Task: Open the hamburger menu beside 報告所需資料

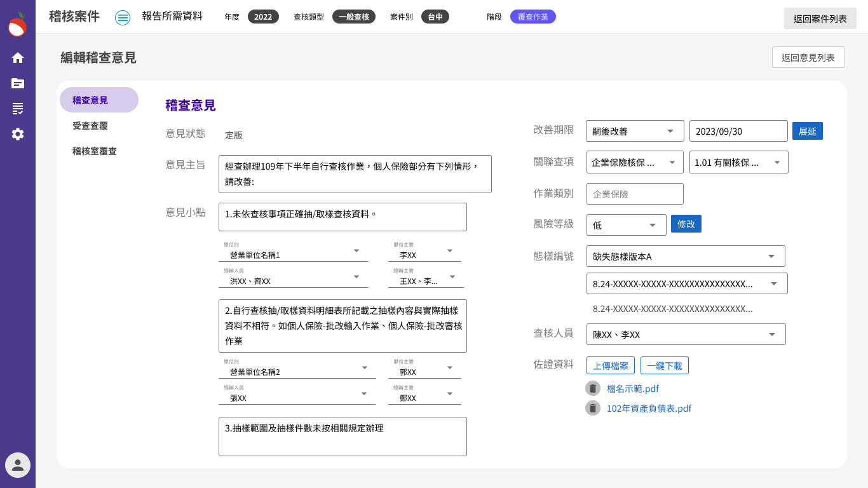Action: point(123,17)
